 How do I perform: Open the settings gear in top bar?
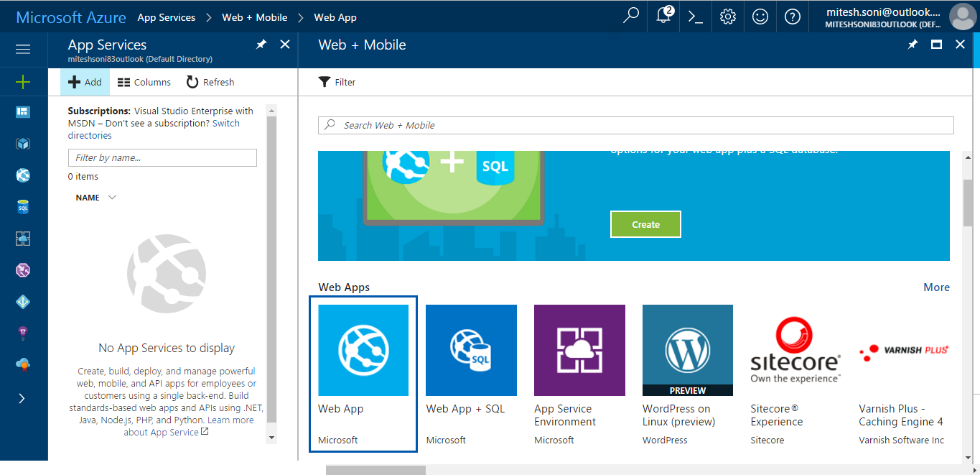coord(728,17)
